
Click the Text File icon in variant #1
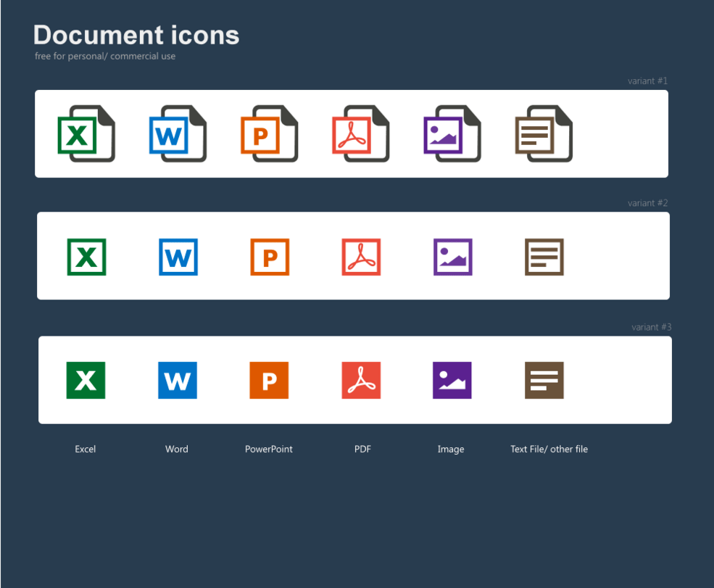[544, 133]
